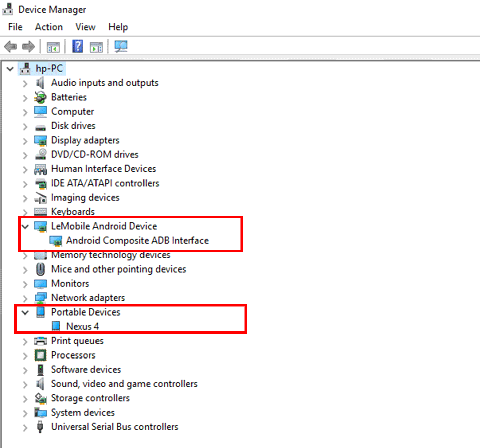Toggle the Show/Hide Console Tree icon
Viewport: 480px width, 448px height.
[53, 46]
